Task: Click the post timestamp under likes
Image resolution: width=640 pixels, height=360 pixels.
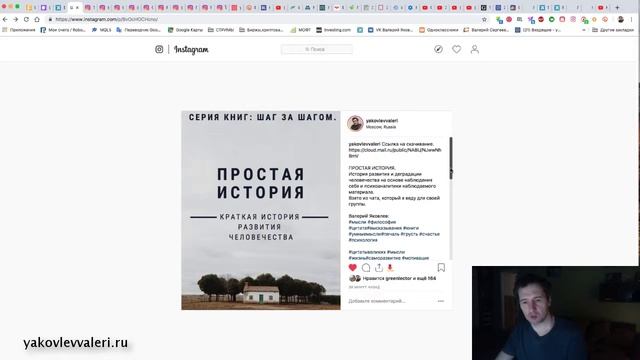Action: (x=364, y=287)
